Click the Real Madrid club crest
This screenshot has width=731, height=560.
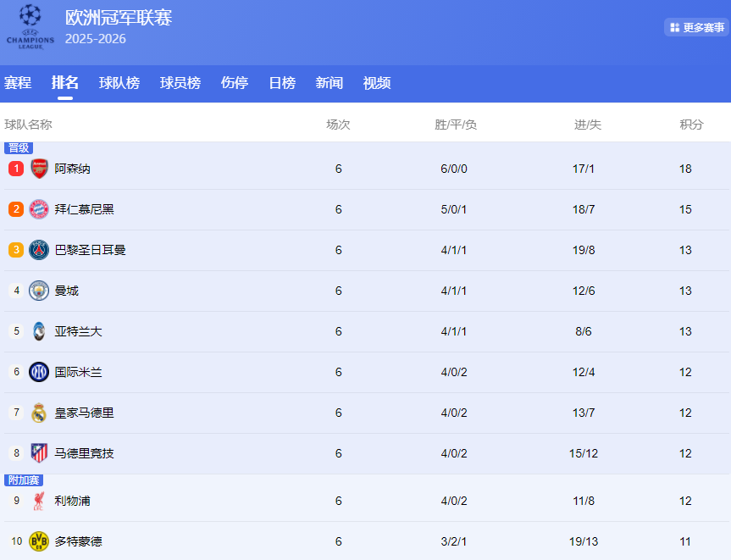(x=39, y=413)
